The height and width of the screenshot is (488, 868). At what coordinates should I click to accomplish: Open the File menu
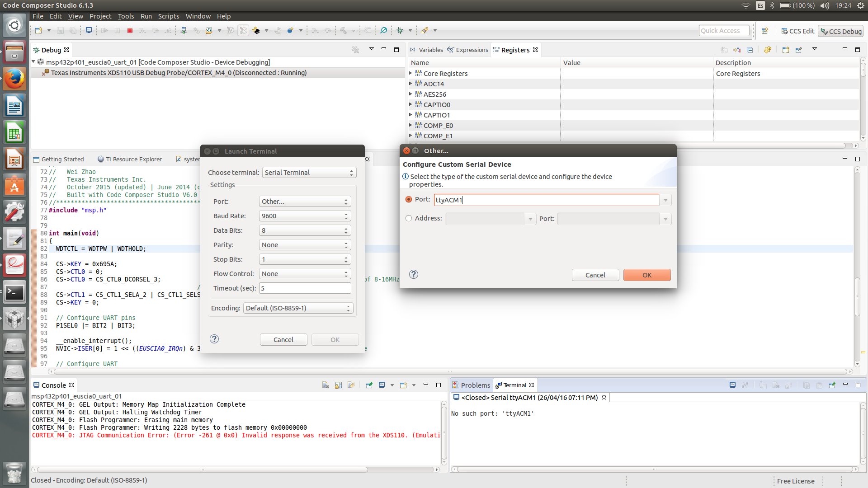(x=38, y=16)
